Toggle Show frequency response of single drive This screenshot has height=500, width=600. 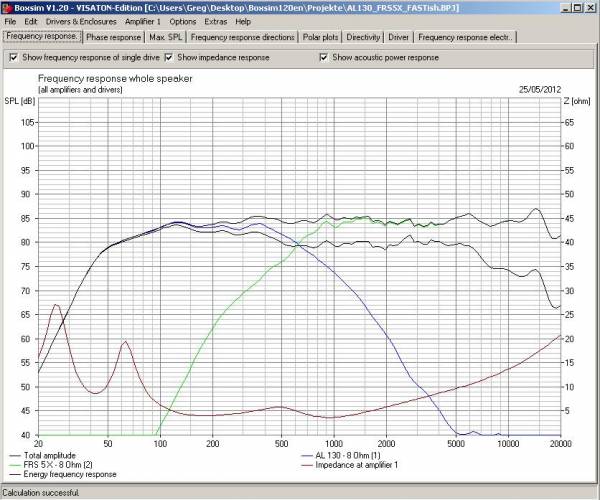84,57
